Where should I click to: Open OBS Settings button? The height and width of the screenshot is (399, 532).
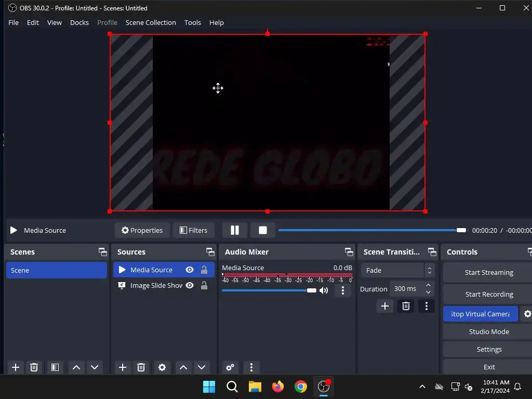488,349
